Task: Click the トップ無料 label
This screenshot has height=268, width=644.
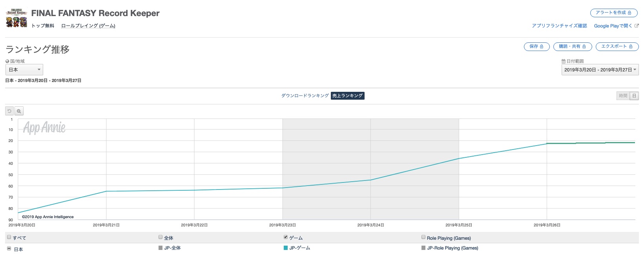Action: pos(43,26)
